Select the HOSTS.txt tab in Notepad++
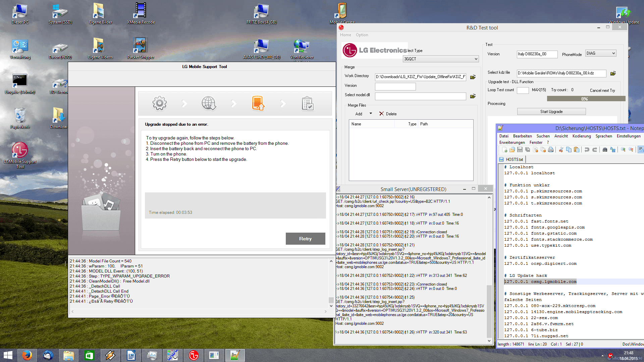 point(512,160)
